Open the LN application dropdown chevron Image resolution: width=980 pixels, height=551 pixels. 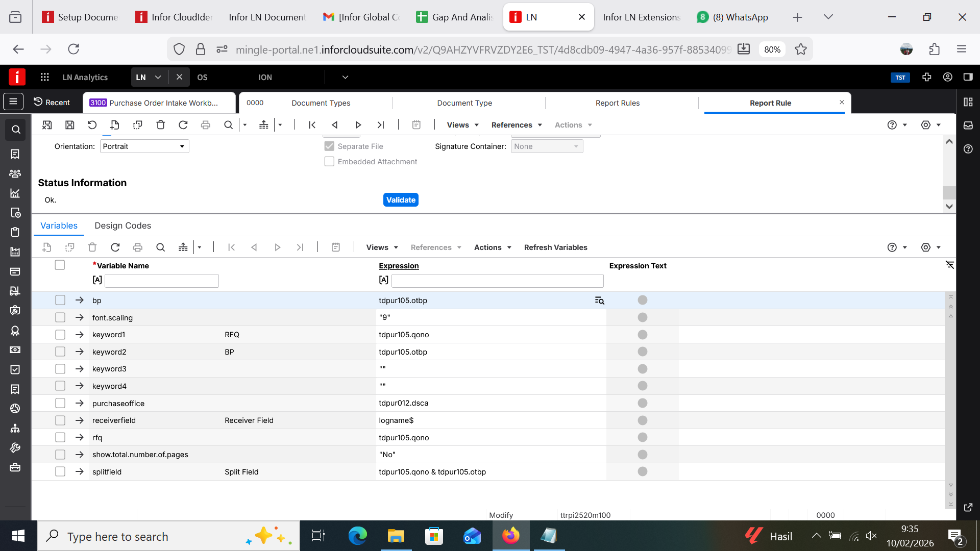(158, 77)
